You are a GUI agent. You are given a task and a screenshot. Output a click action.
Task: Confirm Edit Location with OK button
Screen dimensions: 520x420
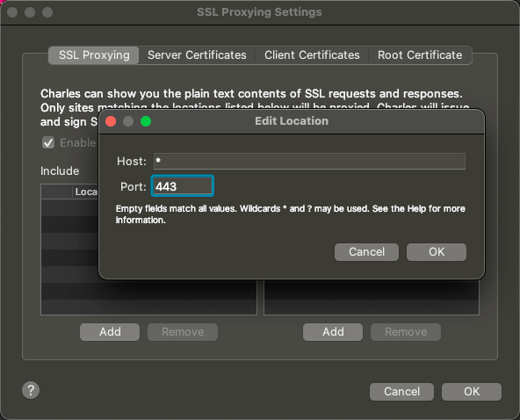tap(437, 252)
